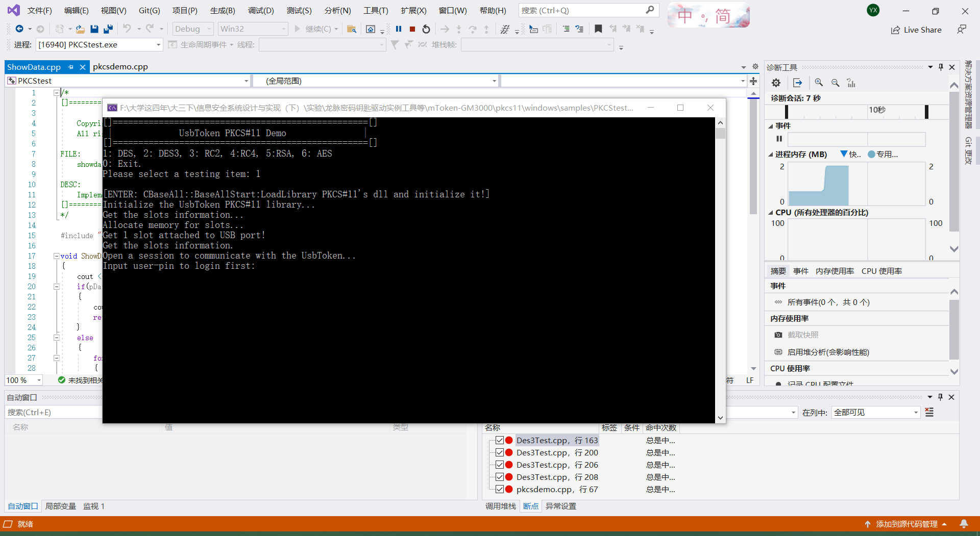Click the bookmark toggle icon in toolbar
The width and height of the screenshot is (980, 536).
click(598, 29)
